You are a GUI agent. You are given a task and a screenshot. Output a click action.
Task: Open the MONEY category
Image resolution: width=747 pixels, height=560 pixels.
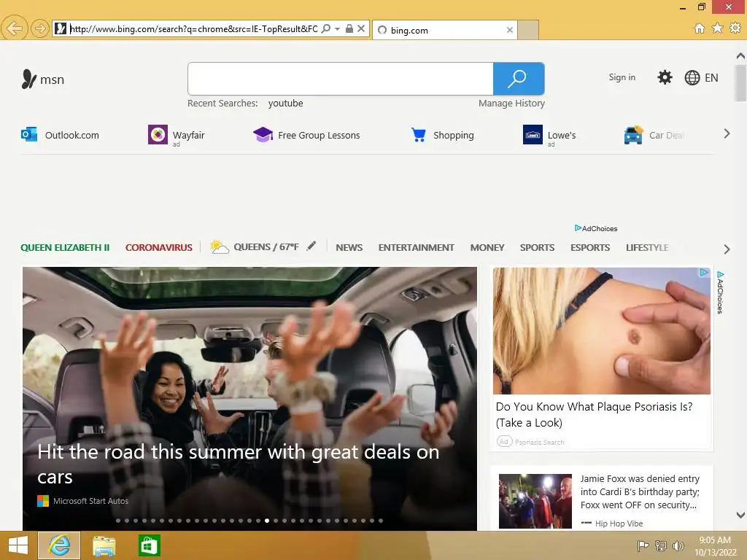coord(487,248)
